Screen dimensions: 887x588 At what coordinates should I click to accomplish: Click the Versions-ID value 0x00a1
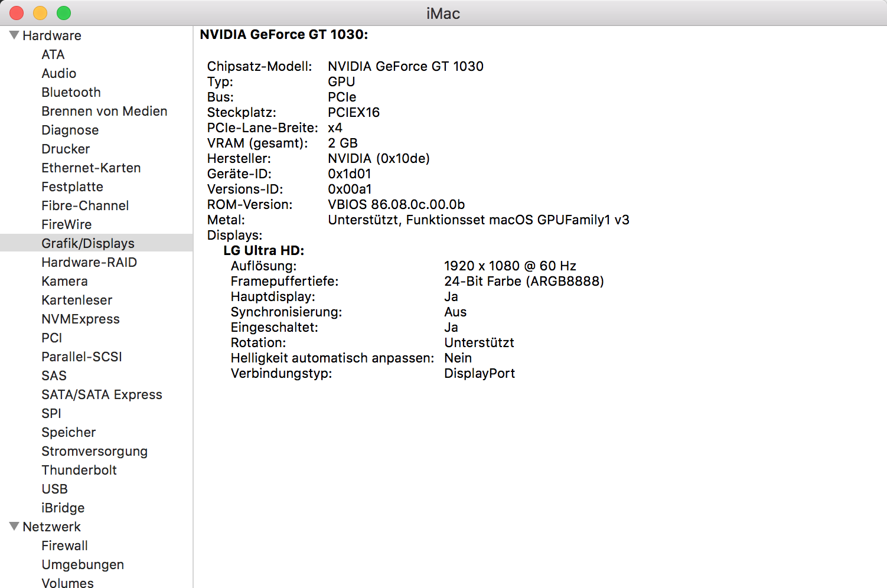(350, 189)
